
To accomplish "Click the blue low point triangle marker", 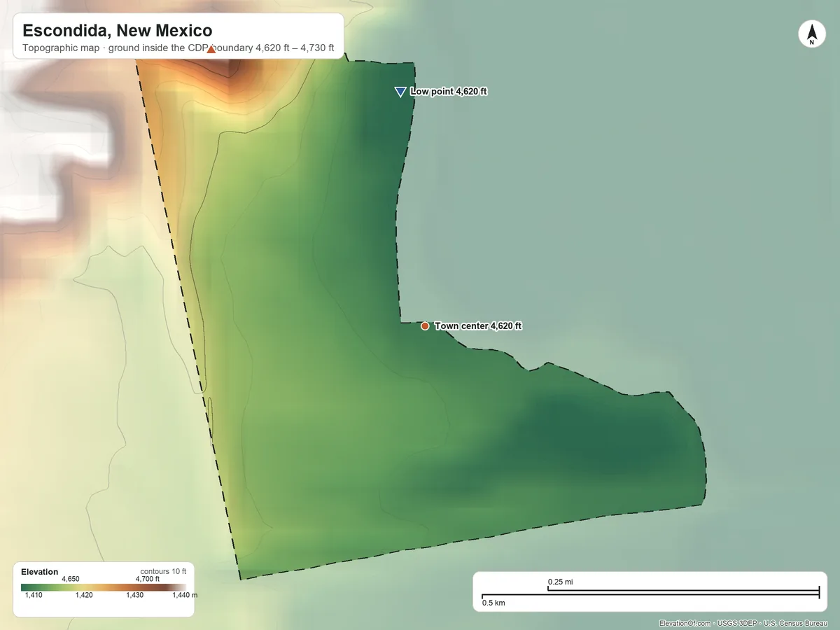I will [400, 92].
